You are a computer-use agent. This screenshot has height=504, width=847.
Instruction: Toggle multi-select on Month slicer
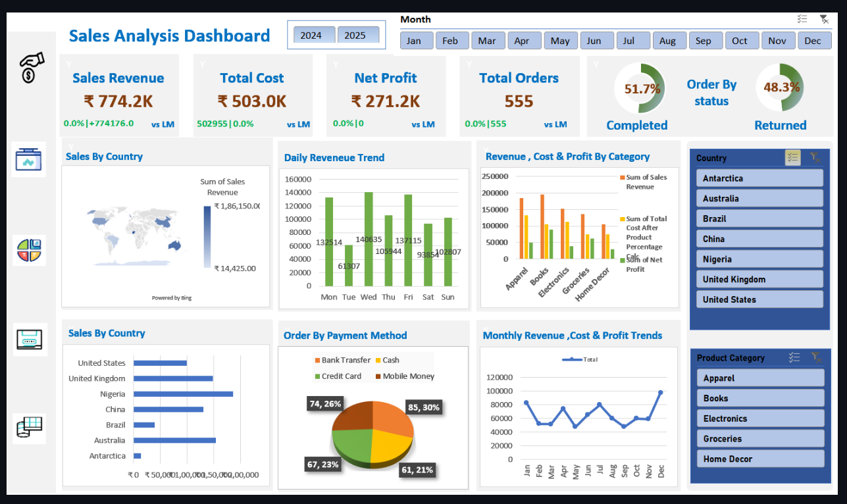pyautogui.click(x=802, y=19)
